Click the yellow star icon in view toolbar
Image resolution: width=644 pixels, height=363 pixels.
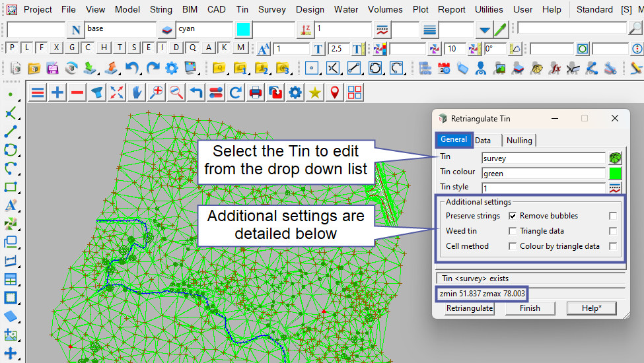coord(315,93)
